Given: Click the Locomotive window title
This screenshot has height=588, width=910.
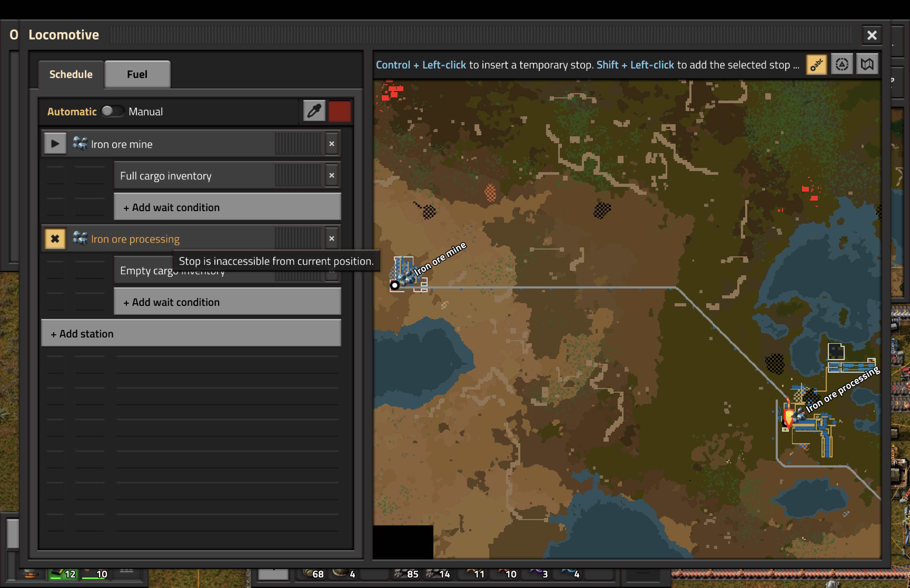Looking at the screenshot, I should coord(64,35).
